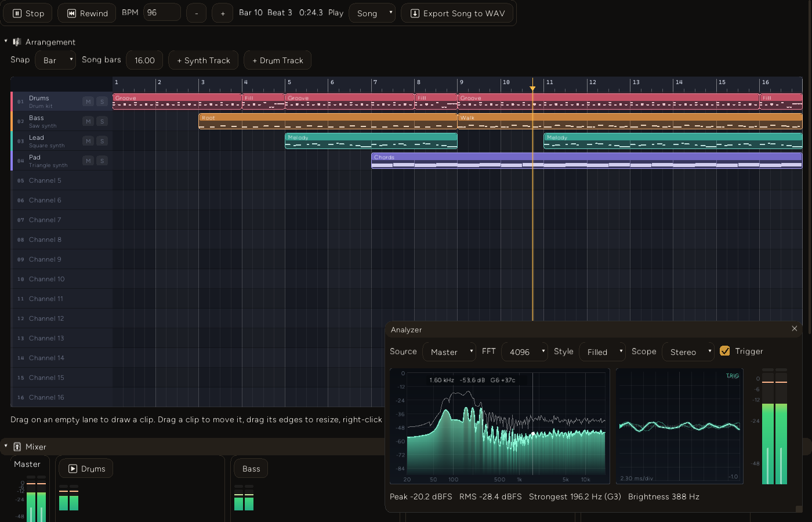The width and height of the screenshot is (812, 522).
Task: Select the Channel 9 row
Action: [61, 259]
